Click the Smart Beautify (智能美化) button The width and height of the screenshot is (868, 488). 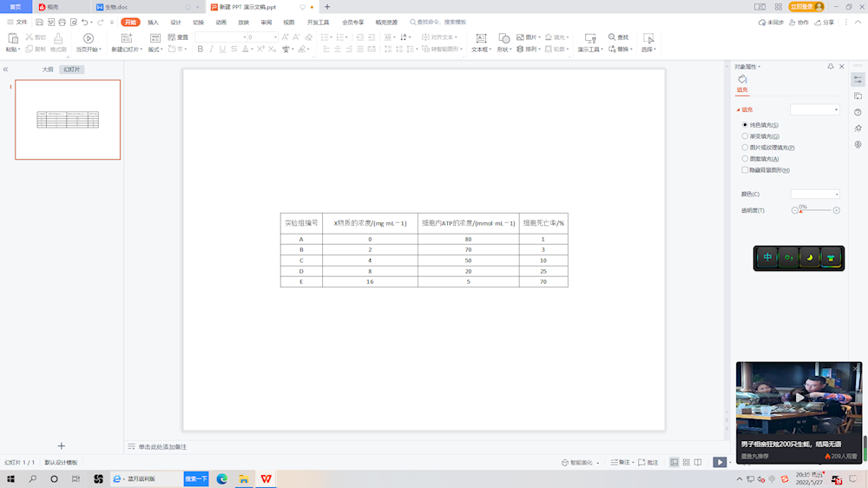[x=580, y=462]
